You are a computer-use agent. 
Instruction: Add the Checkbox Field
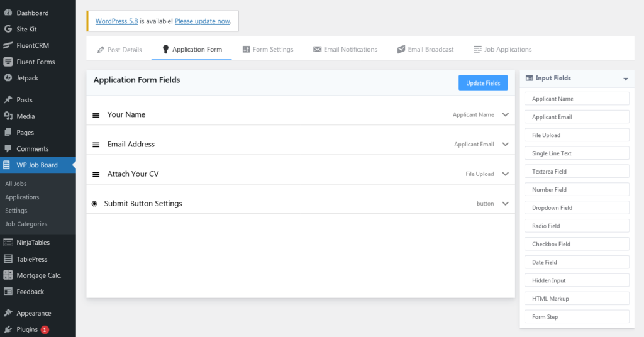pyautogui.click(x=577, y=244)
